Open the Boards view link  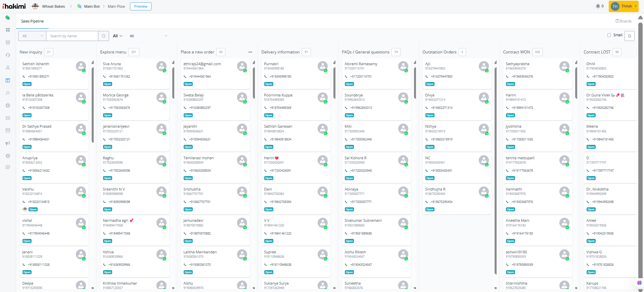click(624, 21)
